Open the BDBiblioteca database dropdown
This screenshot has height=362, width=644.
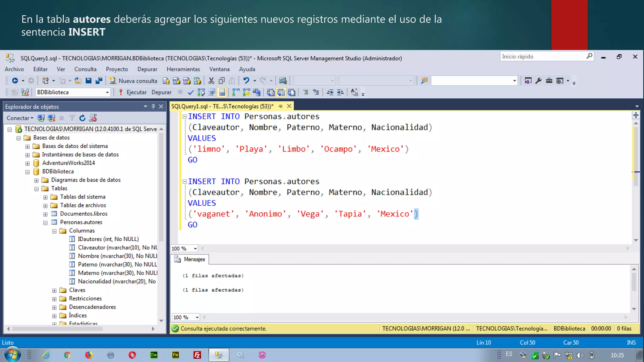(107, 92)
